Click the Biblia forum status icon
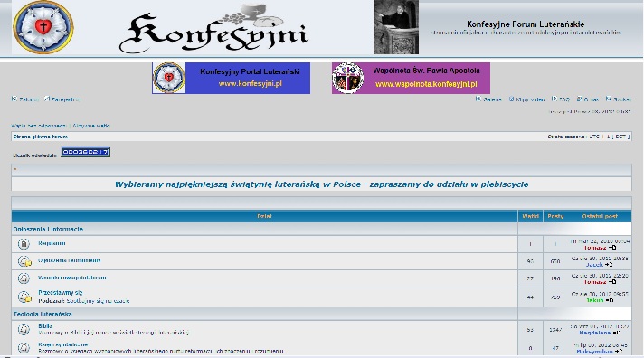Image resolution: width=644 pixels, height=358 pixels. pyautogui.click(x=24, y=329)
